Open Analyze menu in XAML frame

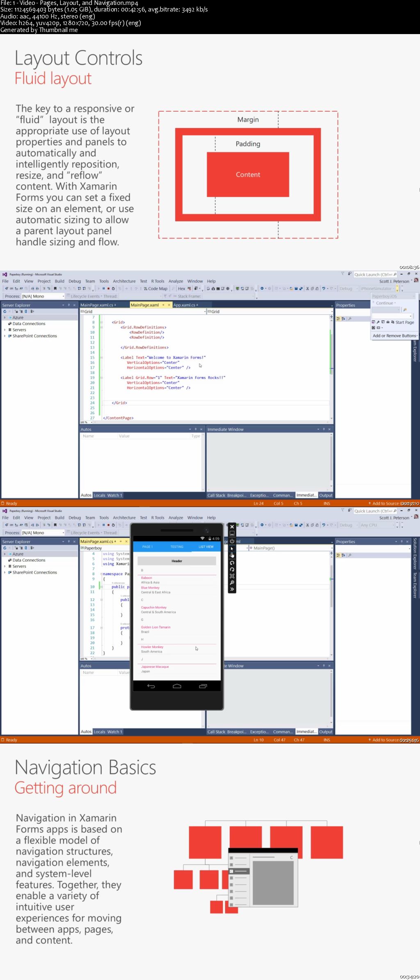(x=176, y=281)
